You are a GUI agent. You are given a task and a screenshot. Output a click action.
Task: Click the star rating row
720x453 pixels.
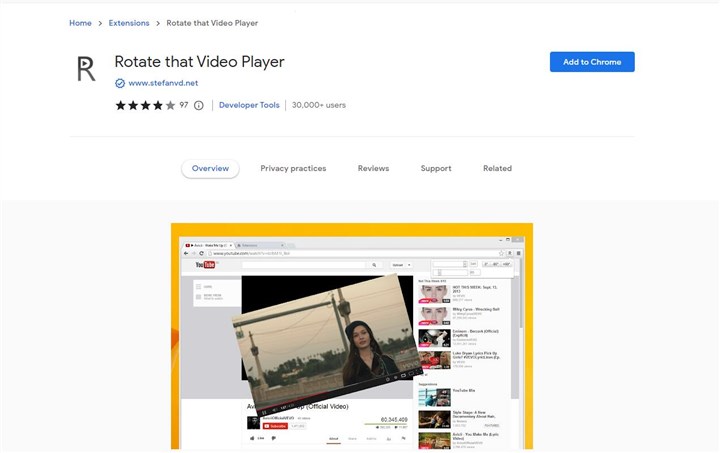pos(145,106)
